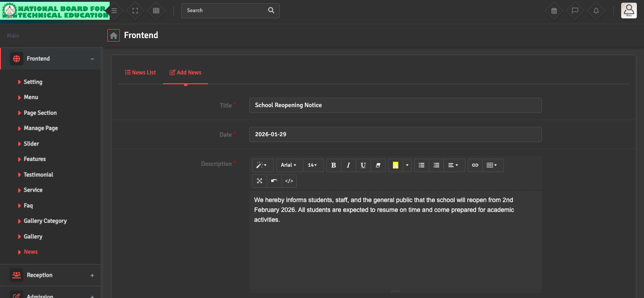The height and width of the screenshot is (298, 644).
Task: Click the yellow highlight color swatch
Action: point(396,165)
